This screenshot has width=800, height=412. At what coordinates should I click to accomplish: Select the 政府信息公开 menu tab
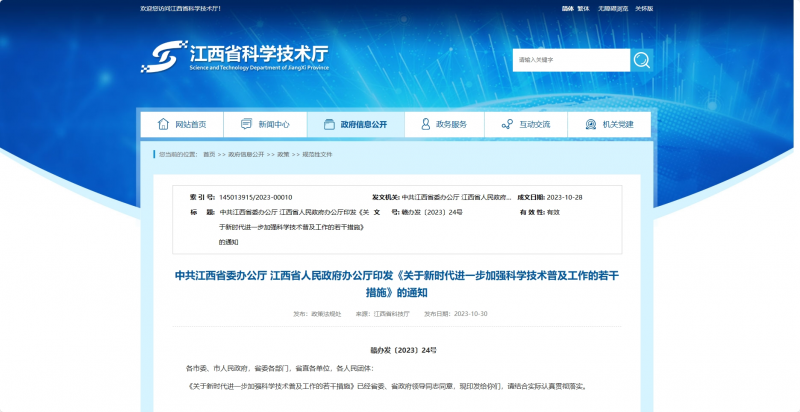tap(356, 124)
